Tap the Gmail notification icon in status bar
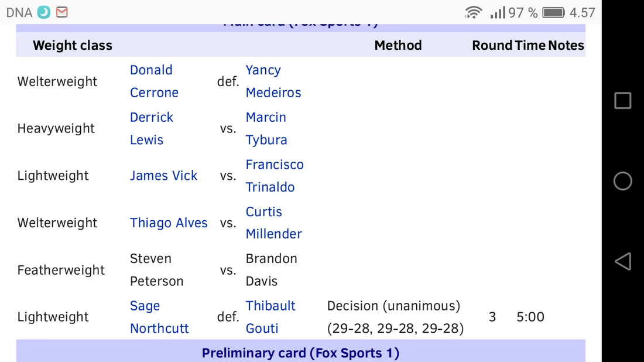This screenshot has width=644, height=362. pyautogui.click(x=61, y=12)
